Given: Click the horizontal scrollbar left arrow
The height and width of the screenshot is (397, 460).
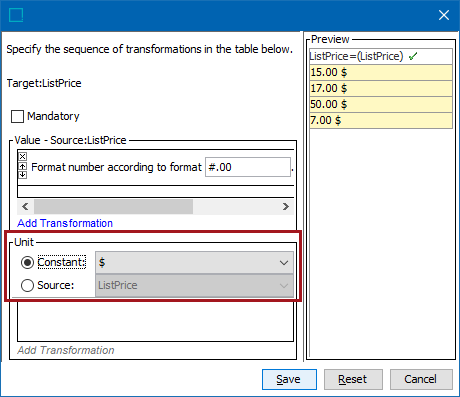Looking at the screenshot, I should pyautogui.click(x=25, y=207).
